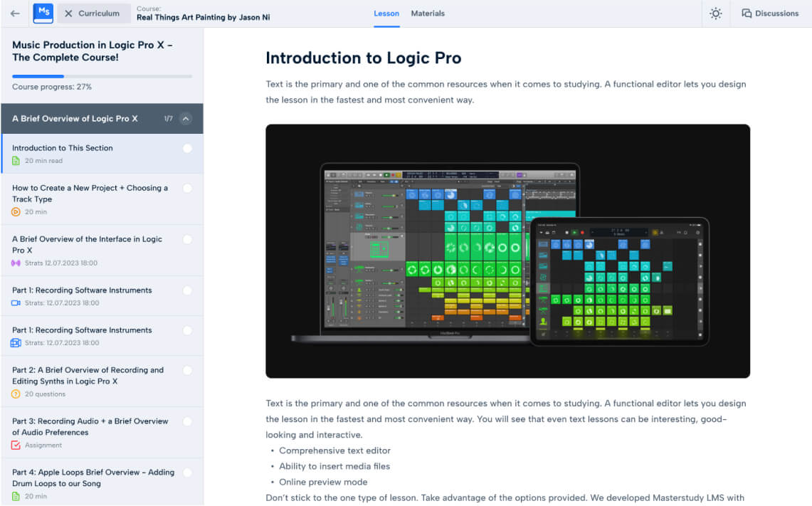This screenshot has width=812, height=506.
Task: Click 'Strats 12.07.2023 18:00' under the Interface lesson
Action: coord(61,263)
